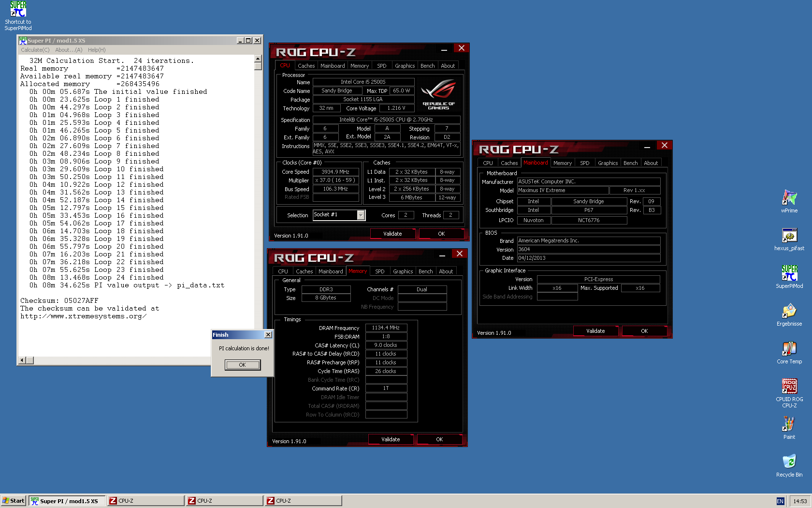Launch the Core Temp desktop icon
Viewport: 812px width, 508px height.
click(789, 352)
